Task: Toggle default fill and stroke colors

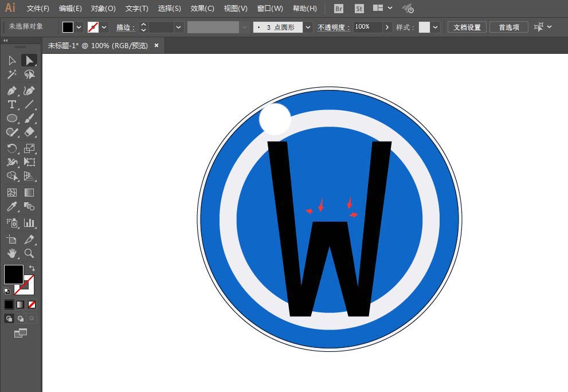Action: [x=7, y=291]
